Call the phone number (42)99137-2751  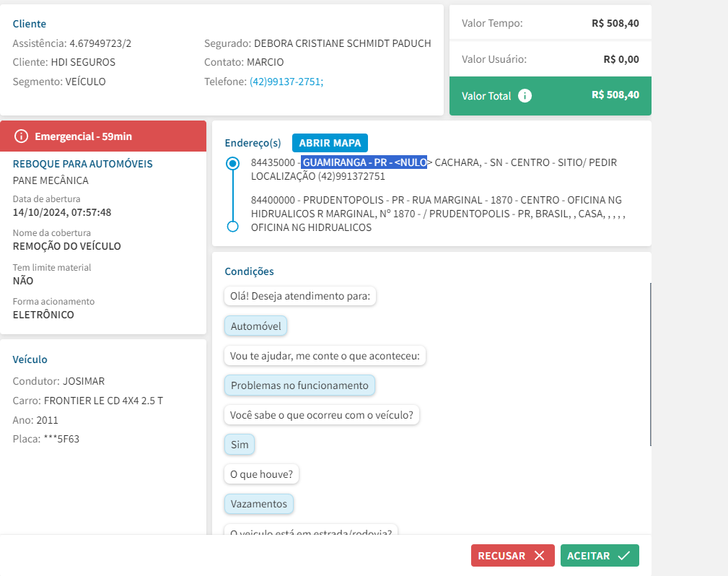(286, 82)
